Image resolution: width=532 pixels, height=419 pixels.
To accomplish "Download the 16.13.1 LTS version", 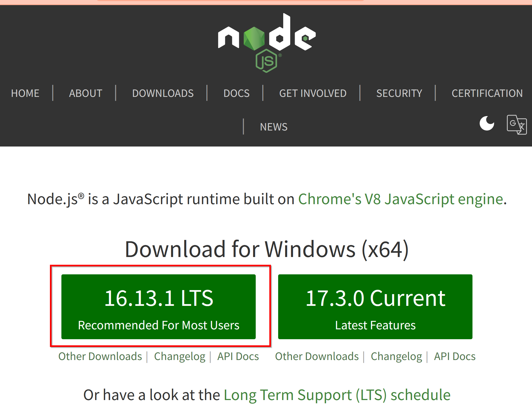I will pyautogui.click(x=159, y=307).
